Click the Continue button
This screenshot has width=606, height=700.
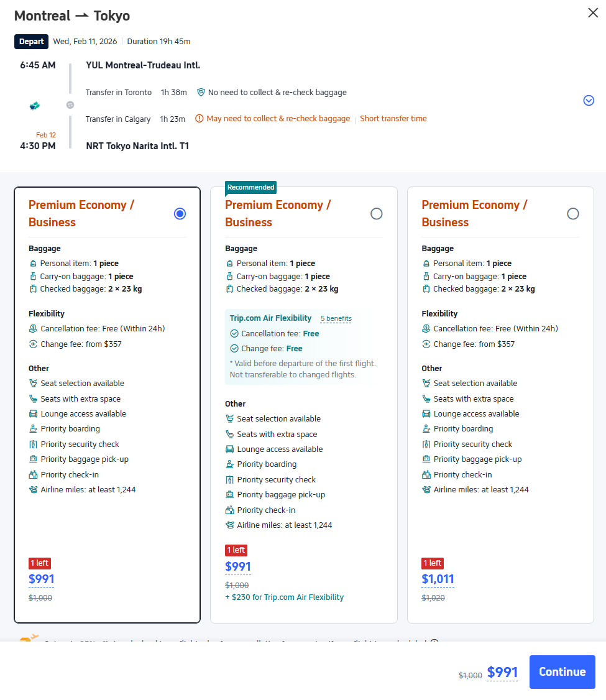click(562, 671)
